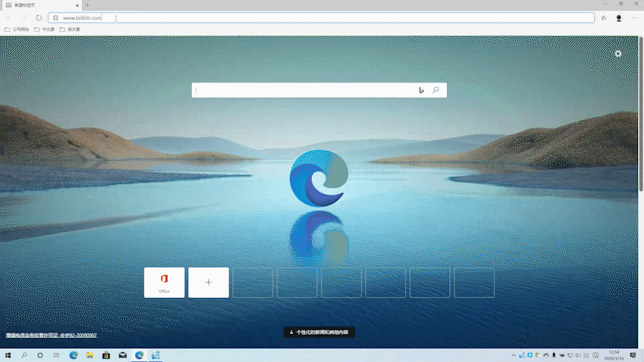The image size is (644, 362).
Task: Click the vertical scrollbar on the page
Action: point(641,114)
